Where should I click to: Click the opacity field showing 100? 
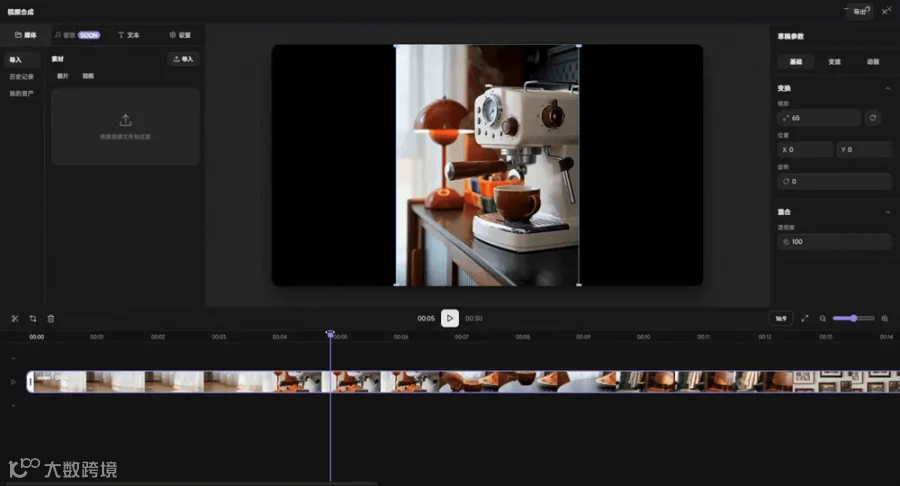[834, 242]
